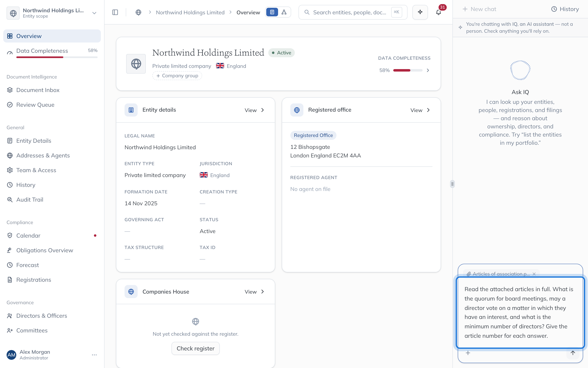Click the globe icon in breadcrumb

click(138, 12)
